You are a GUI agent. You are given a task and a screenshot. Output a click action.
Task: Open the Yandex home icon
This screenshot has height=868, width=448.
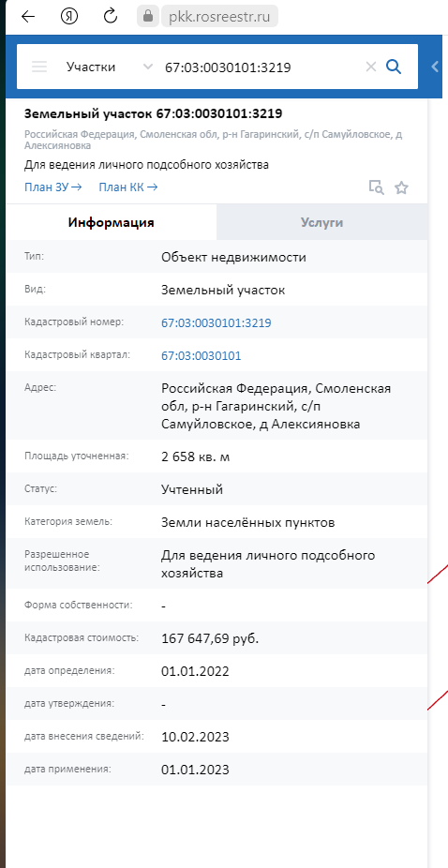click(69, 17)
